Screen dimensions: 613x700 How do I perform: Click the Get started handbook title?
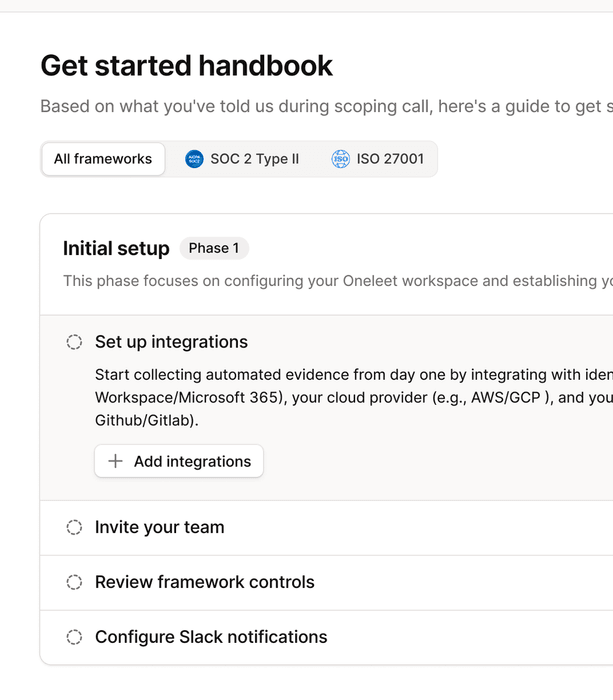click(187, 66)
